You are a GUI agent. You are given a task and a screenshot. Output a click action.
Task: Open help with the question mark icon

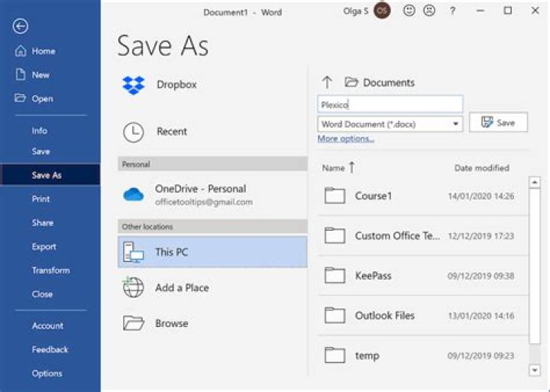pos(452,11)
